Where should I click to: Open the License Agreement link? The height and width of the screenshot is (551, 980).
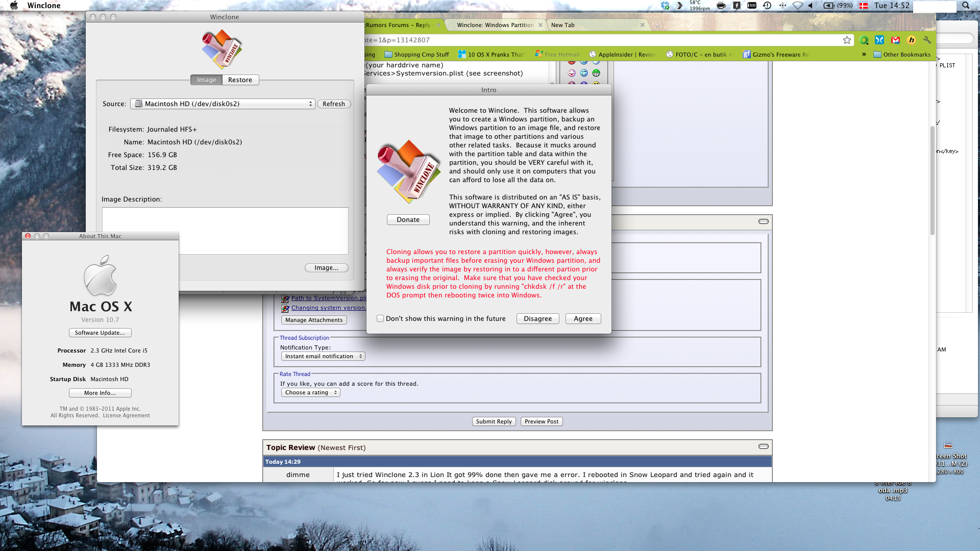pos(127,416)
